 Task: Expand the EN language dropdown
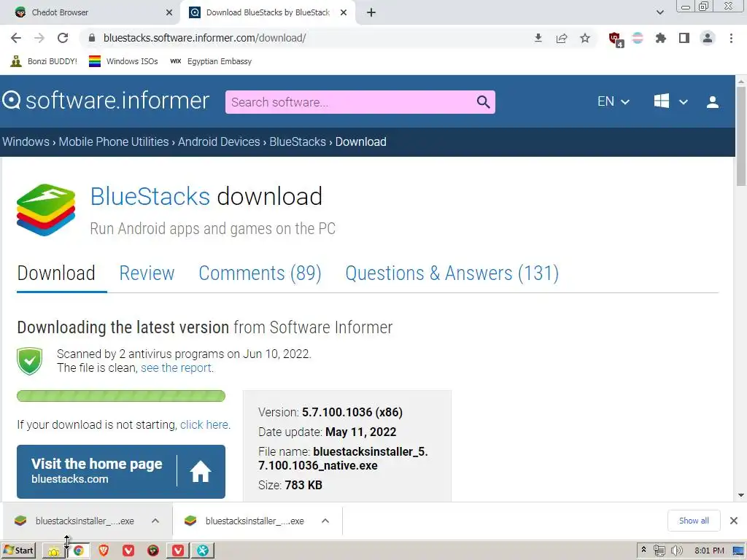coord(614,101)
